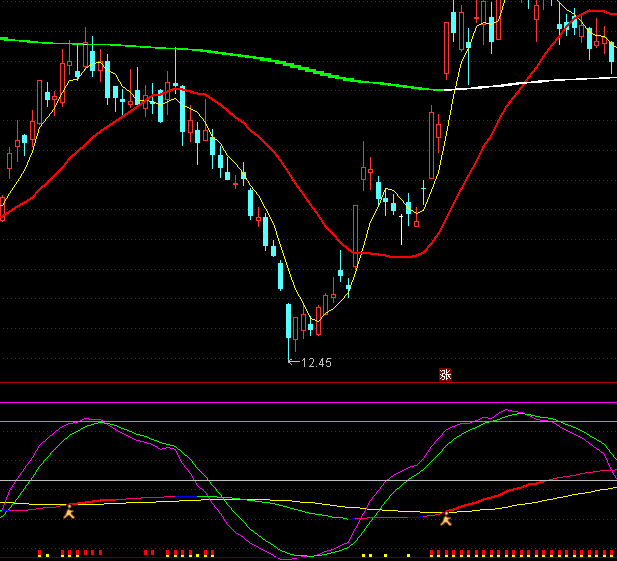Click the first red candle at left edge
The image size is (617, 561).
(x=2, y=209)
